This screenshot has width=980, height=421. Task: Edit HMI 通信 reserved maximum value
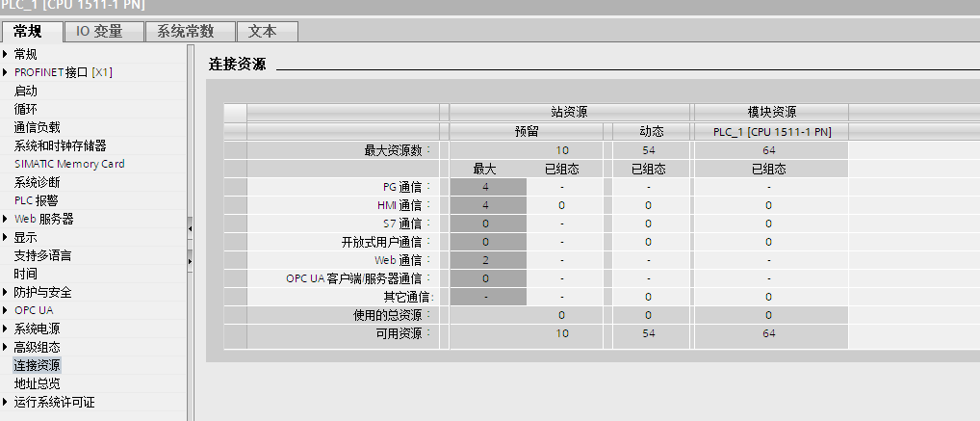[x=487, y=205]
